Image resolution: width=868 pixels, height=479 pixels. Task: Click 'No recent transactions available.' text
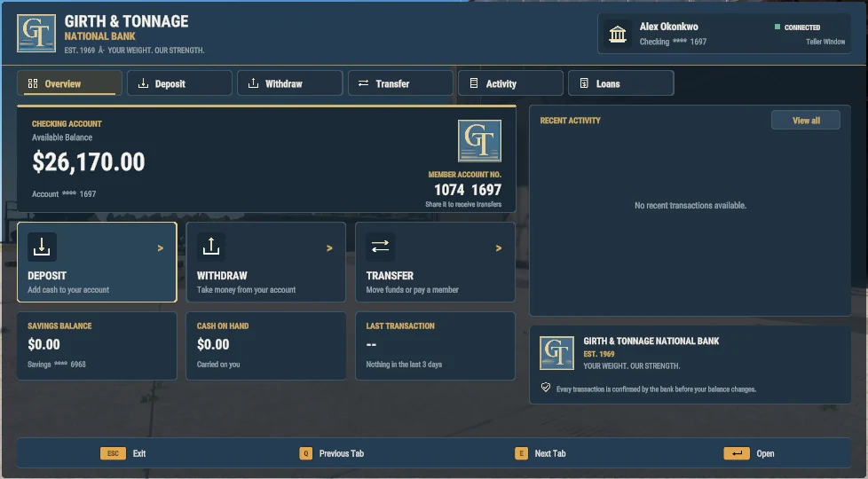tap(690, 205)
